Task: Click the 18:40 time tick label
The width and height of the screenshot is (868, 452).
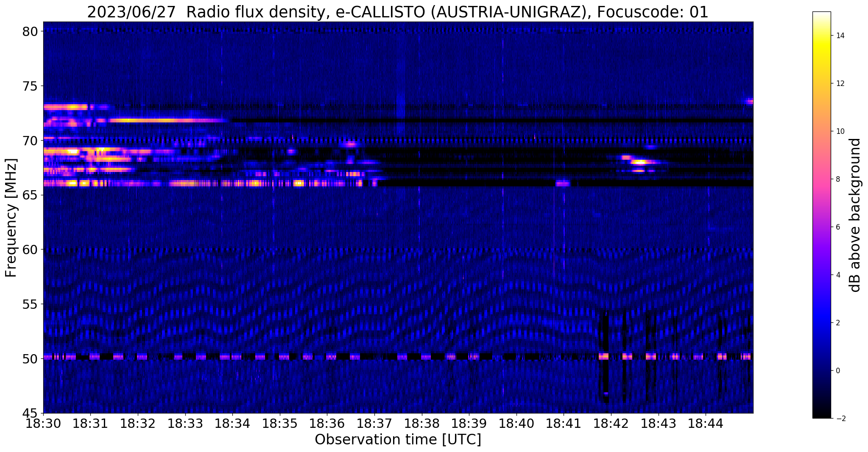Action: click(x=516, y=423)
